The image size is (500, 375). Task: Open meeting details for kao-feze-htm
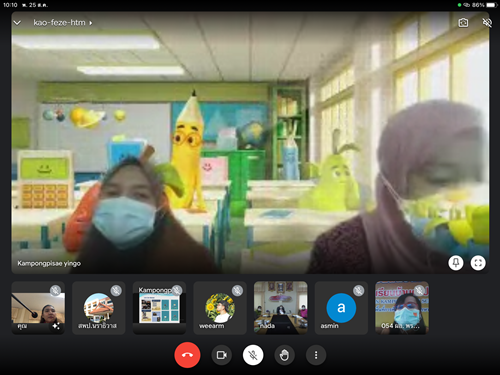coord(63,23)
